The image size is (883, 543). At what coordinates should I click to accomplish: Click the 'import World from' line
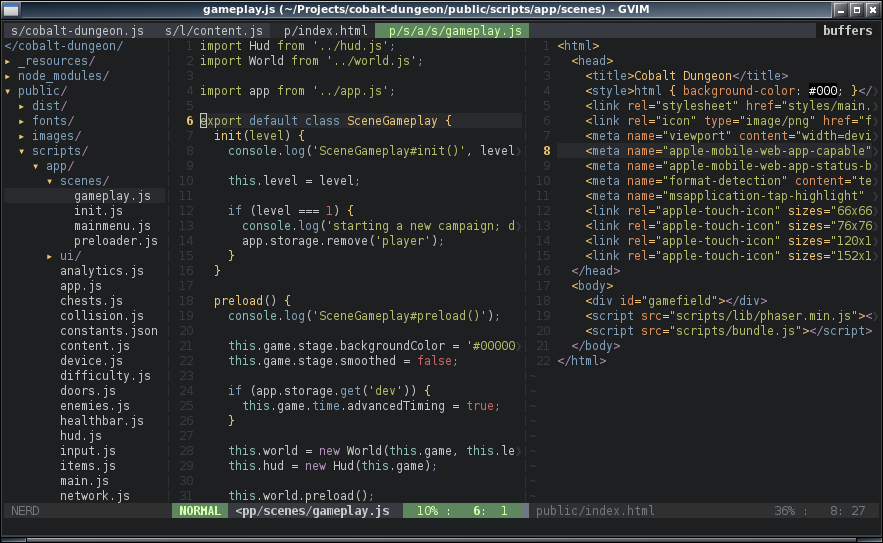[311, 61]
